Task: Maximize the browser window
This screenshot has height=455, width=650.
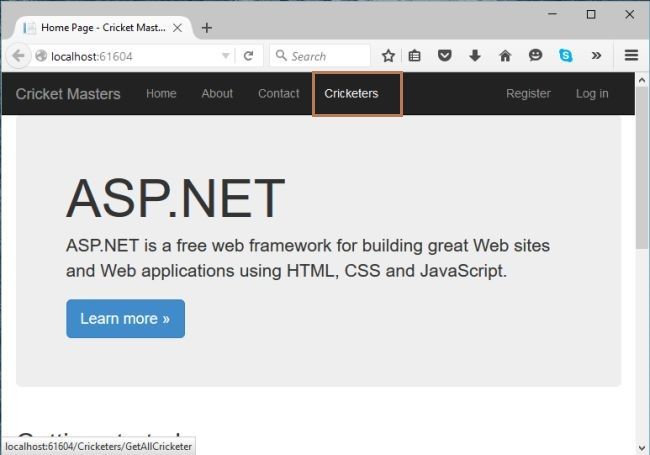Action: pos(591,14)
